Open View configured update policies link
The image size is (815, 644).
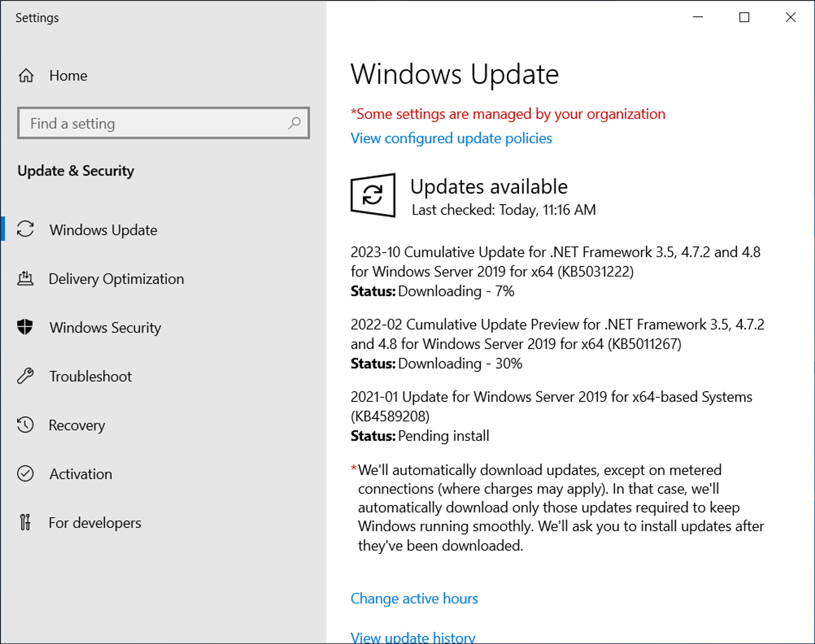click(x=451, y=138)
